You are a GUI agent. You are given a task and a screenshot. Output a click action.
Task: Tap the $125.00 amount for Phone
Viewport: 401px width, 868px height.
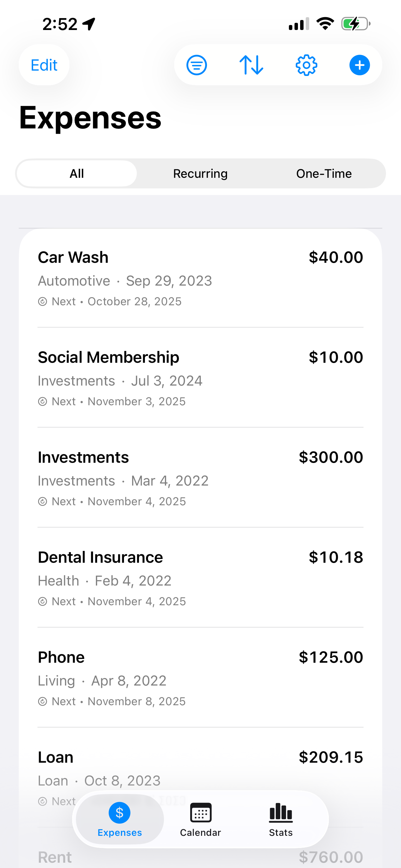click(x=331, y=657)
